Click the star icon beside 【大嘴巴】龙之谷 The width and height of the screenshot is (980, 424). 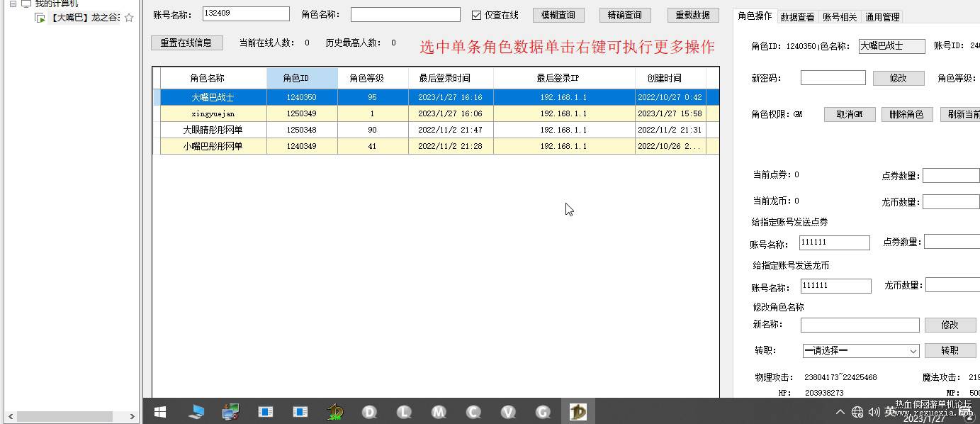tap(129, 18)
